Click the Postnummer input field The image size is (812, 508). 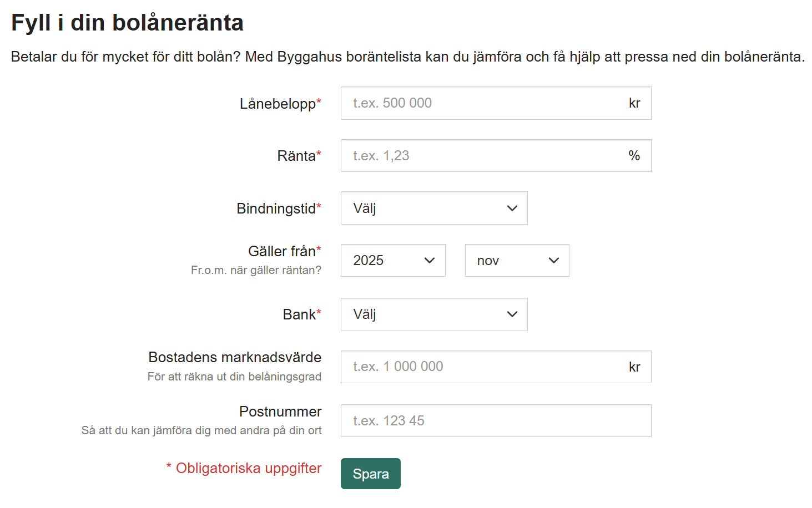tap(495, 421)
